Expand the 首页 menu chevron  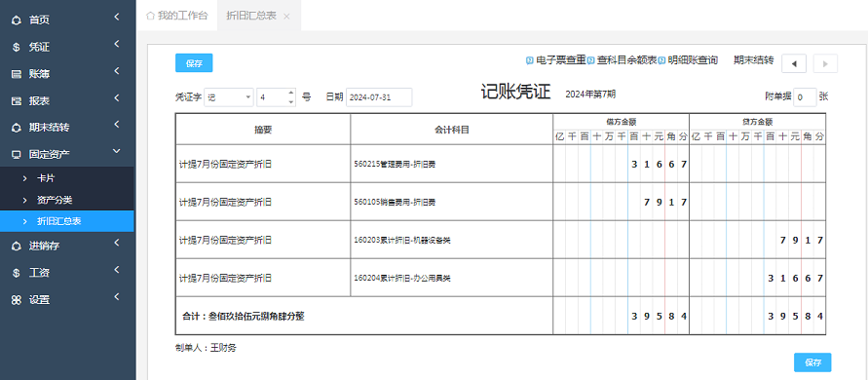[117, 18]
